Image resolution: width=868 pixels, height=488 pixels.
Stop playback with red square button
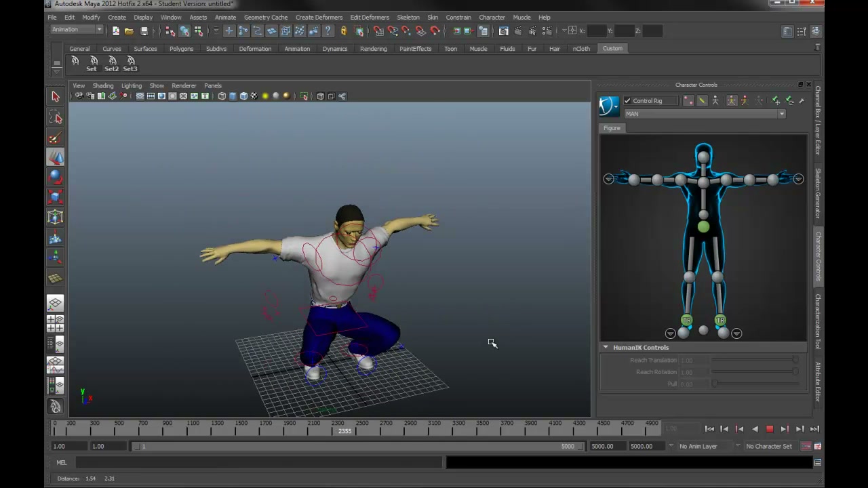(x=770, y=429)
